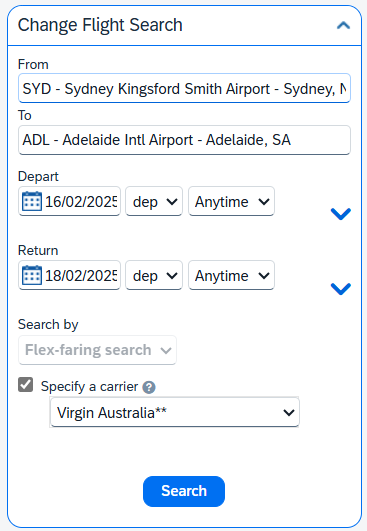Click the To airport field showing ADL
Screen dimensions: 367x531
coord(184,140)
